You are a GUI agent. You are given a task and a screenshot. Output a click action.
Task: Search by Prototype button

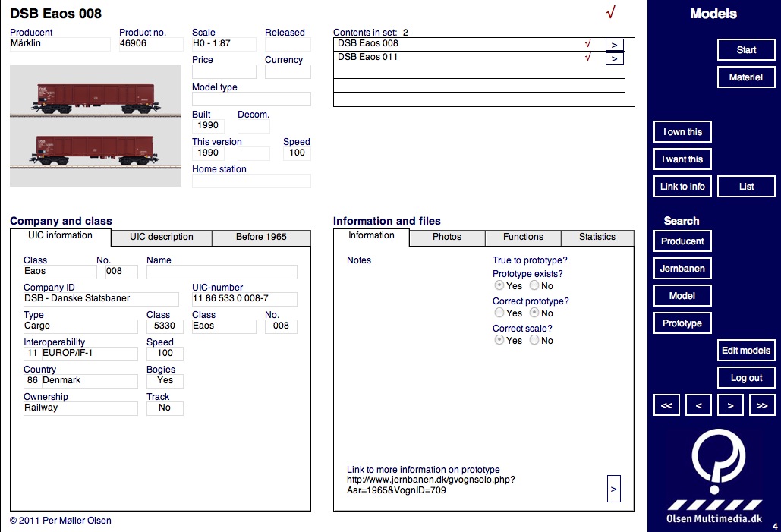coord(682,323)
